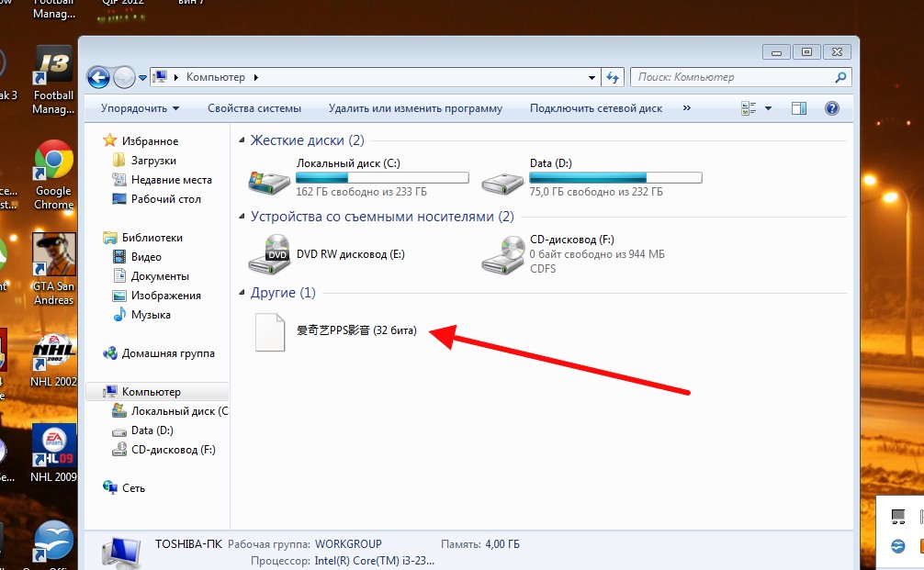Click the Data D usage bar
924x570 pixels.
tap(615, 177)
